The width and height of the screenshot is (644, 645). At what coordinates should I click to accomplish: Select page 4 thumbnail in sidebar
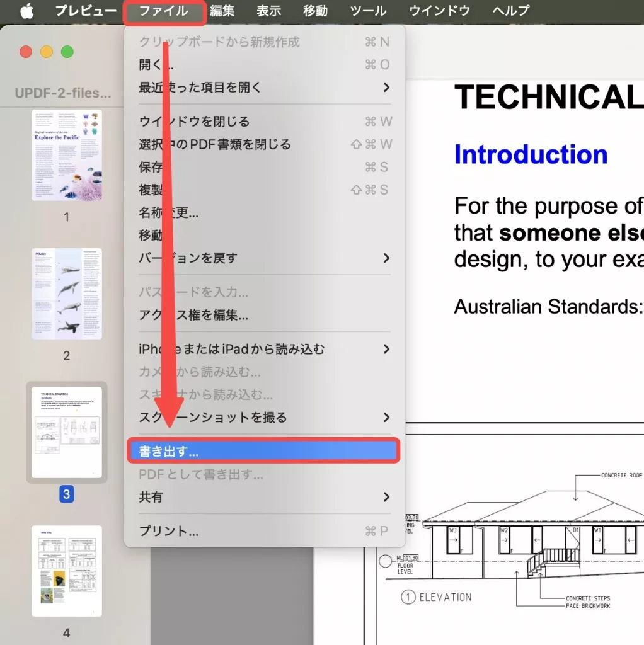point(66,570)
